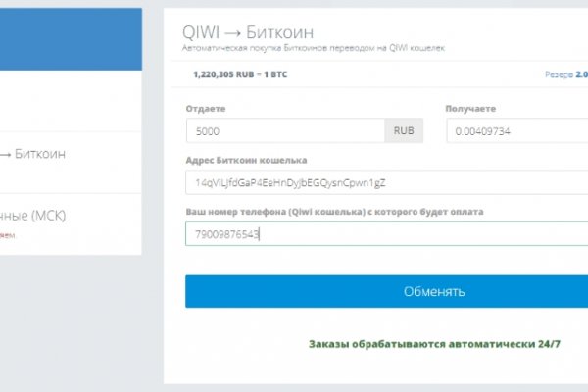
Task: Click the RUB currency addon label
Action: click(405, 131)
